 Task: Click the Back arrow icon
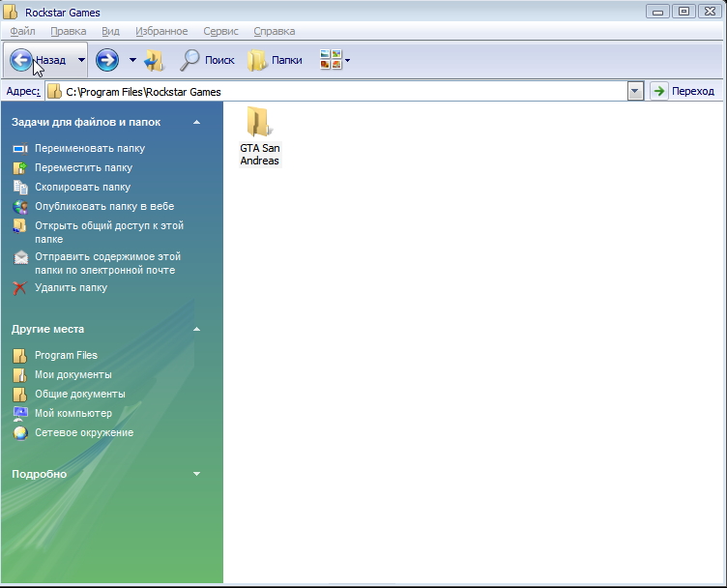(21, 60)
